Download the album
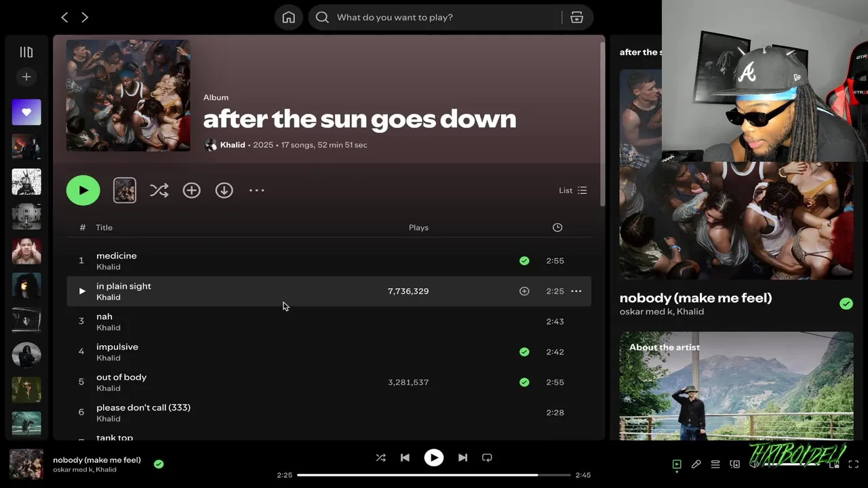 tap(224, 190)
